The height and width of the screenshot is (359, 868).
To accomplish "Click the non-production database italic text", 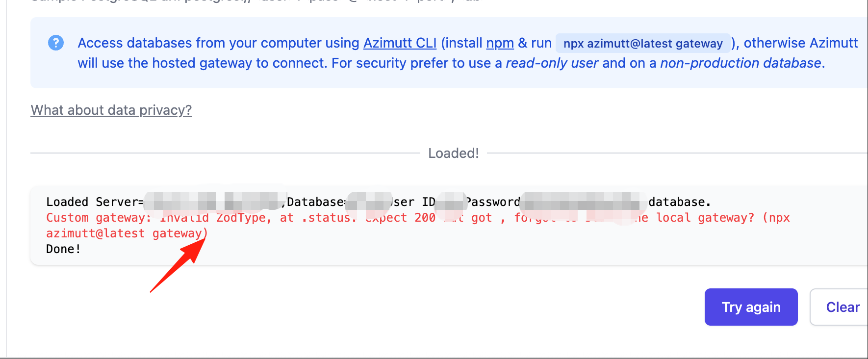I will [x=740, y=63].
